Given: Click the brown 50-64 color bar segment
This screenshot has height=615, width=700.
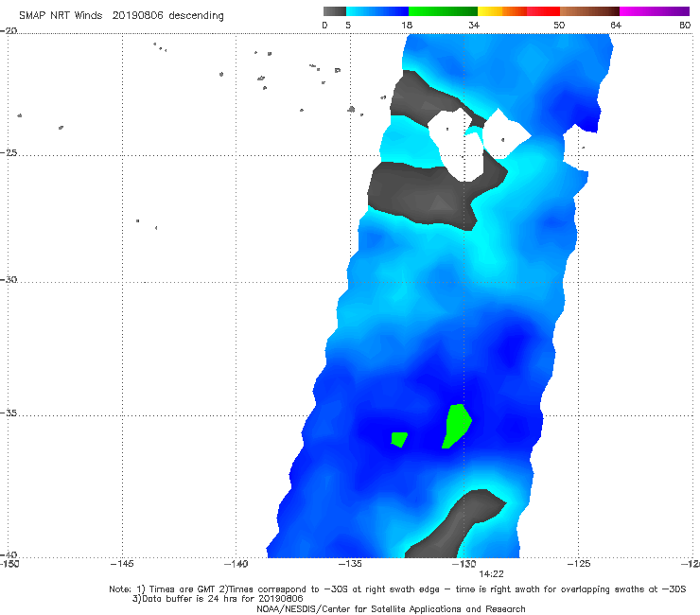Looking at the screenshot, I should coord(589,11).
